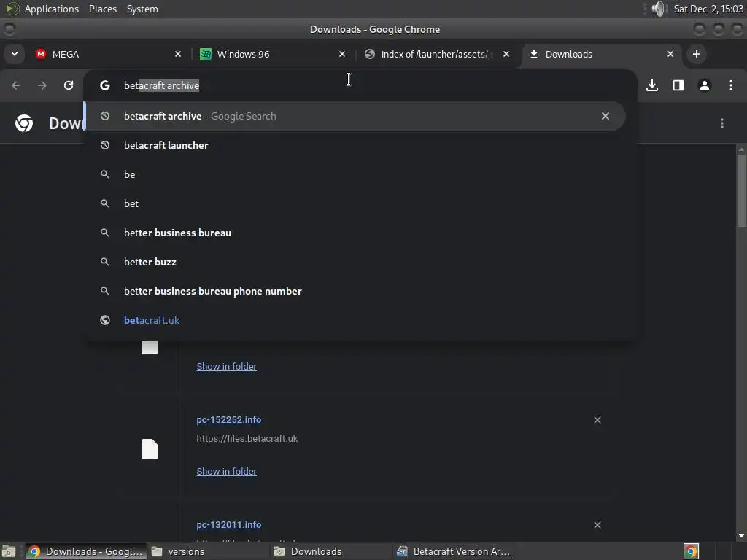
Task: Remove pc-152252.info from the list
Action: pyautogui.click(x=597, y=420)
